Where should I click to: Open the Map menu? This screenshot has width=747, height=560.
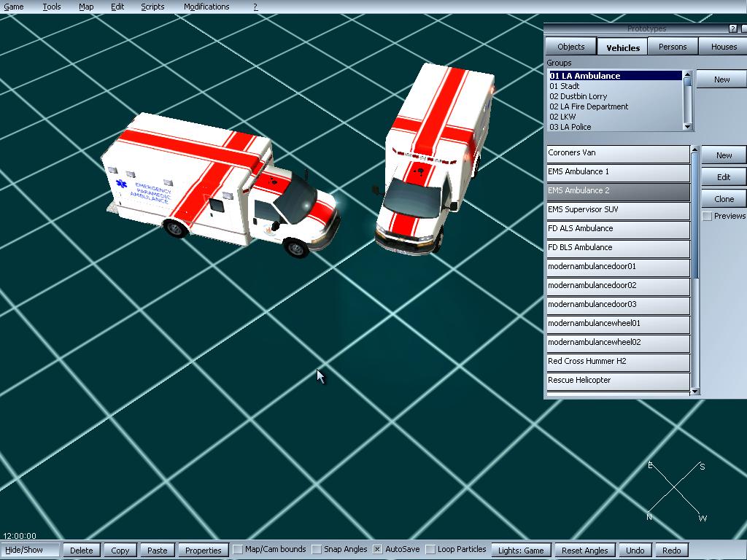tap(86, 7)
